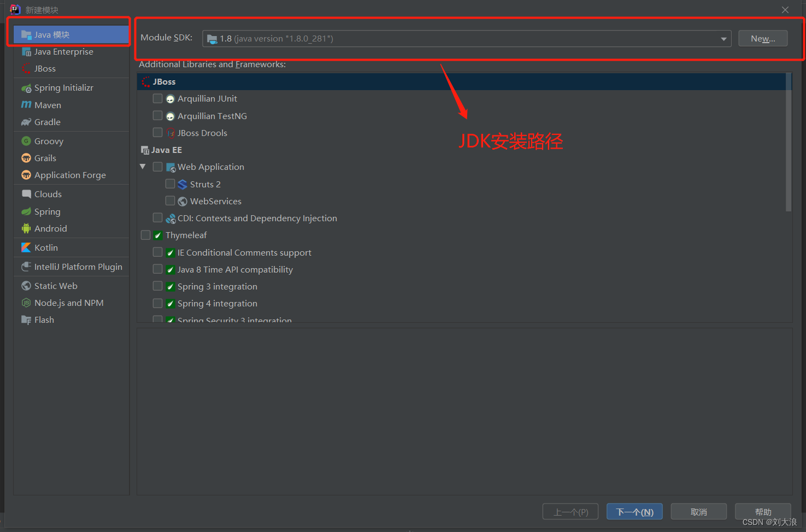Click the WebServices globe icon
The width and height of the screenshot is (806, 532).
[x=183, y=202]
